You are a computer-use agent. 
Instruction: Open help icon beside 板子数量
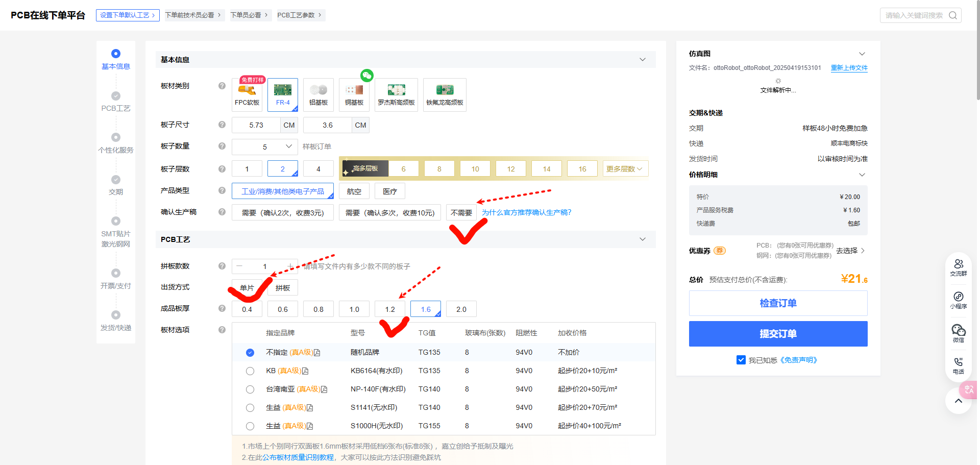tap(222, 146)
